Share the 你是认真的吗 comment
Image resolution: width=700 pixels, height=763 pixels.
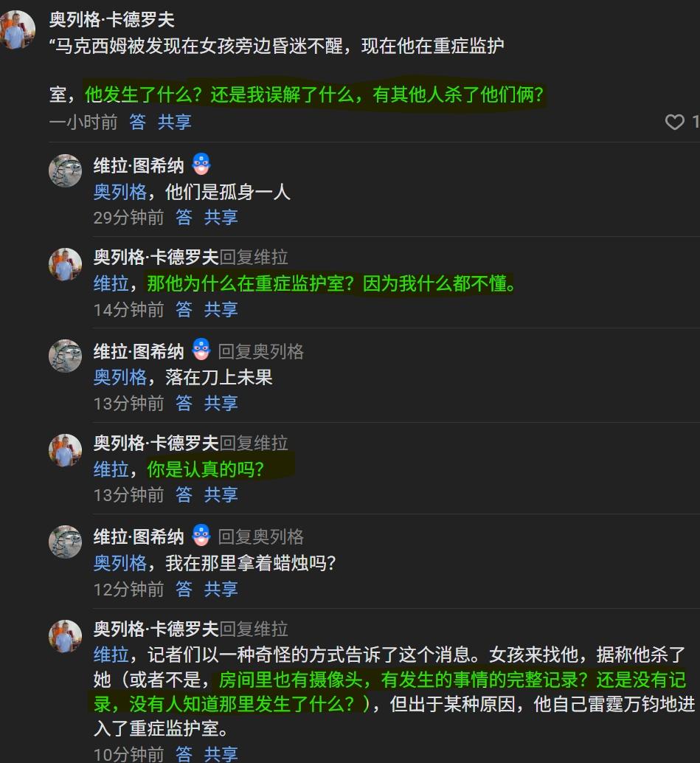click(221, 495)
